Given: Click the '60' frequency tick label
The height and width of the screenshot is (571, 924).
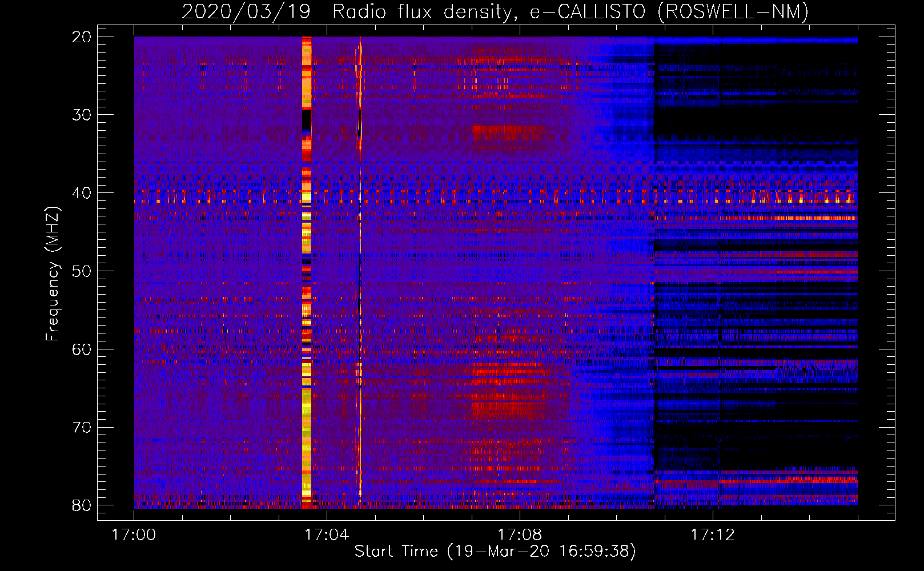Looking at the screenshot, I should 82,349.
